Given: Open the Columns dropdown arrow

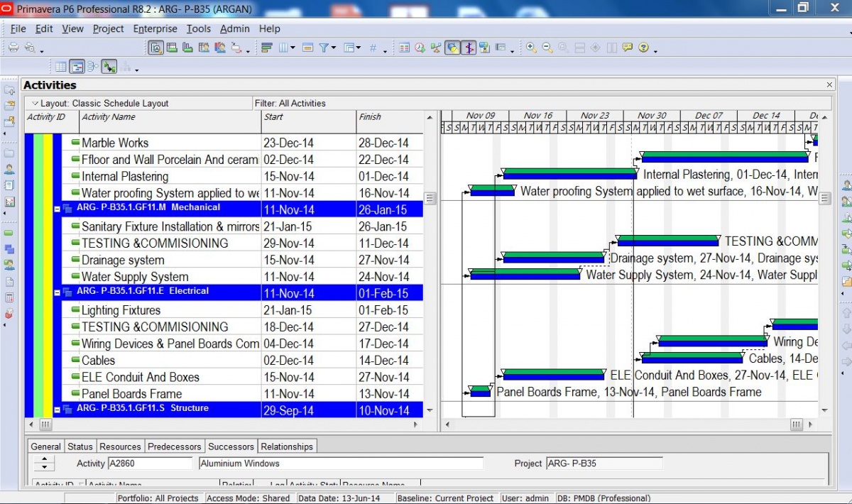Looking at the screenshot, I should tap(293, 48).
